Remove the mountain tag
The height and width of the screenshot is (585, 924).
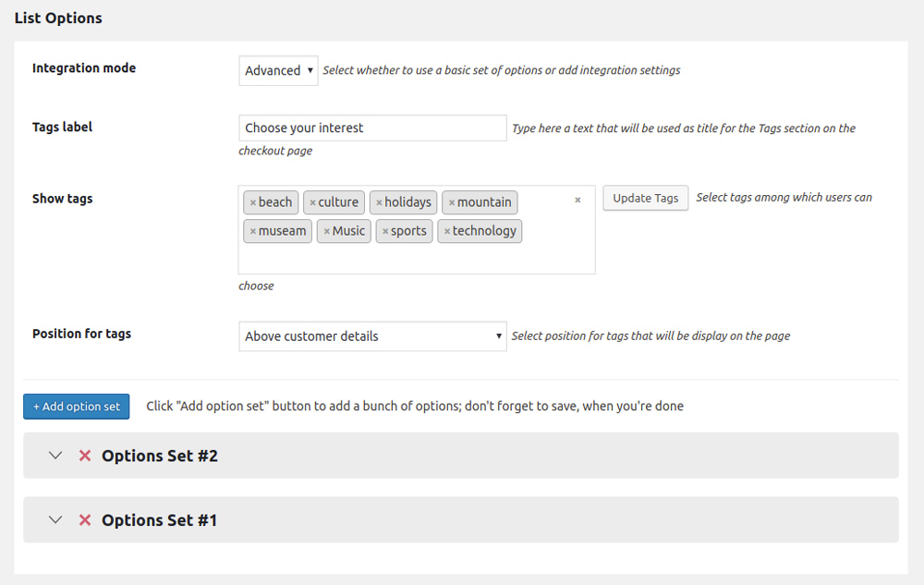451,202
